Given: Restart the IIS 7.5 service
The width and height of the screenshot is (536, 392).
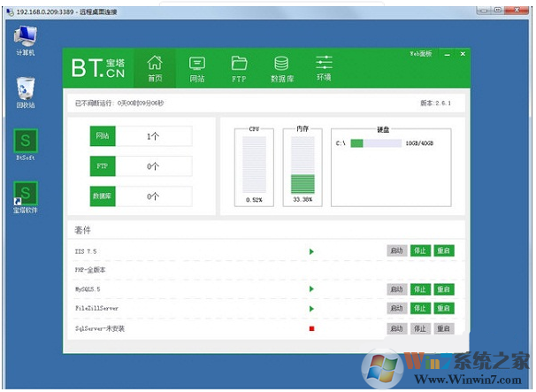Looking at the screenshot, I should tap(444, 251).
